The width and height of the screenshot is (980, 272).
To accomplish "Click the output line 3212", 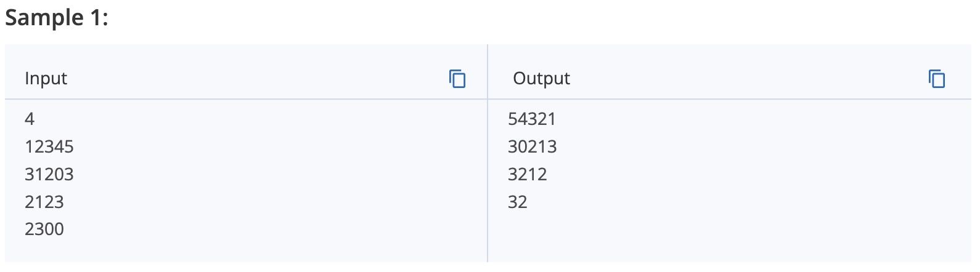I will point(528,174).
